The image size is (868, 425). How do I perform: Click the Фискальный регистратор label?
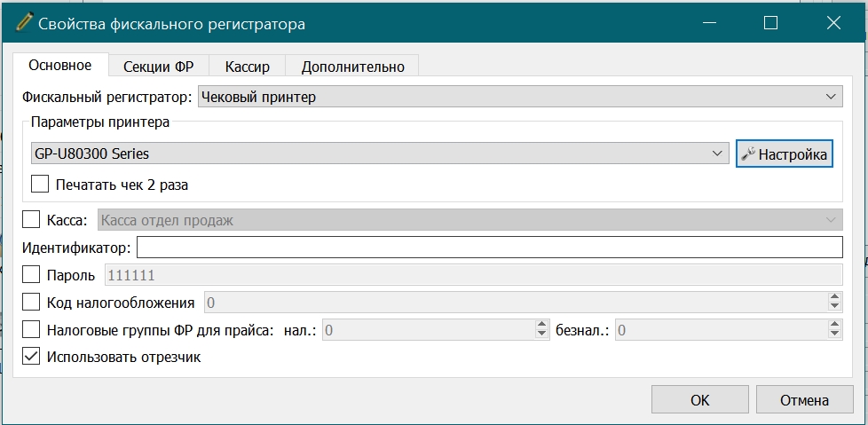tap(107, 98)
